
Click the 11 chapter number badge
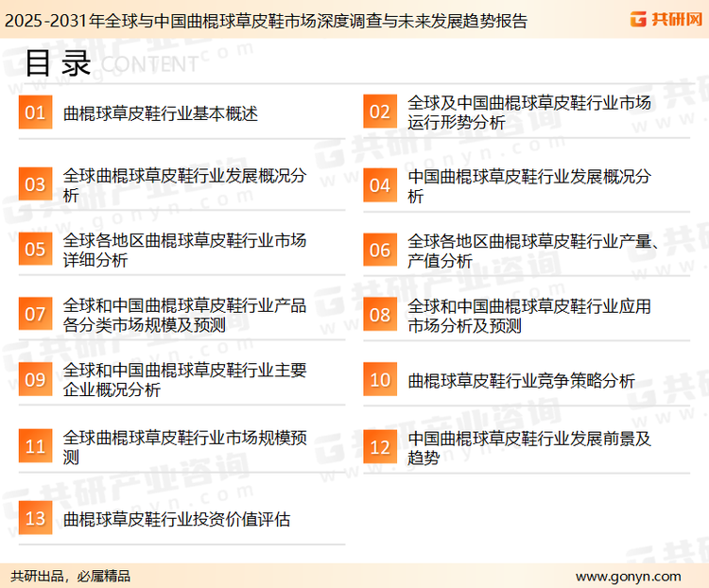(35, 446)
